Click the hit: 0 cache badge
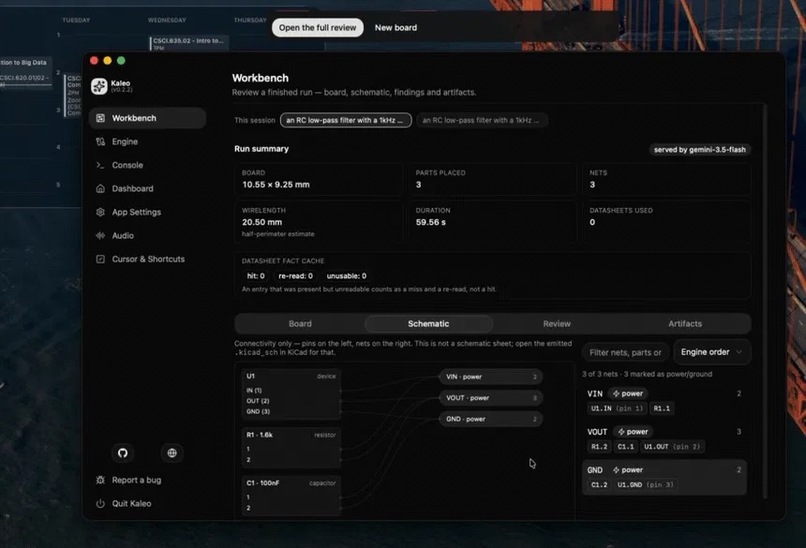This screenshot has width=806, height=548. (256, 276)
